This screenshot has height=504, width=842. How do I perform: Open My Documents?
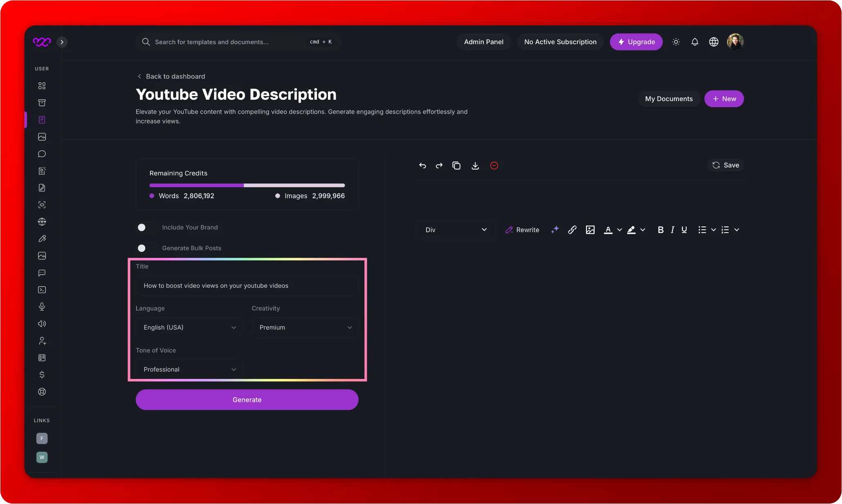(x=669, y=99)
